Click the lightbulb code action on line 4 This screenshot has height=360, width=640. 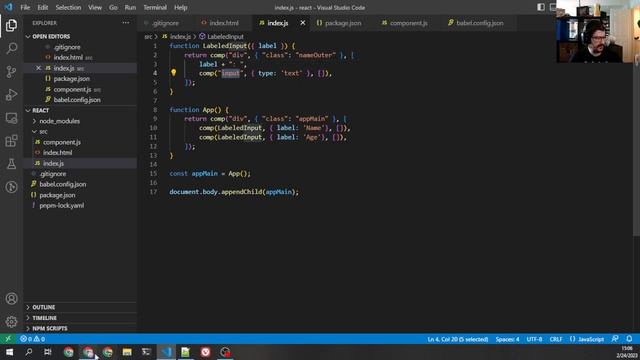pos(173,73)
